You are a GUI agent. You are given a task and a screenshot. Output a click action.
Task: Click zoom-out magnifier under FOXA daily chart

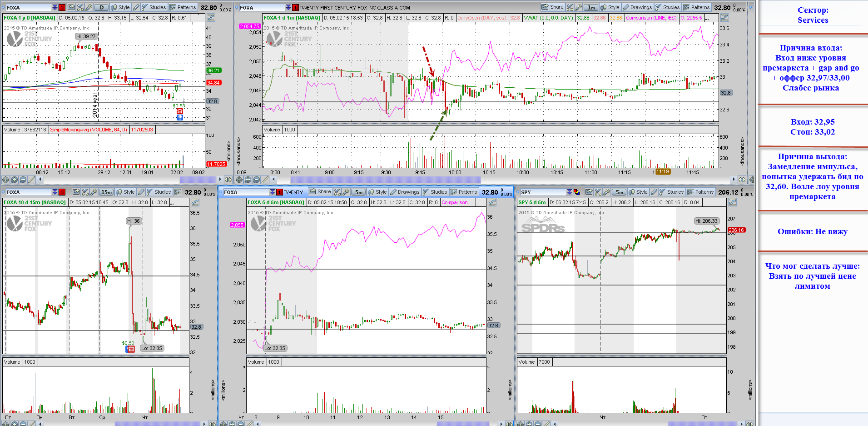23,180
